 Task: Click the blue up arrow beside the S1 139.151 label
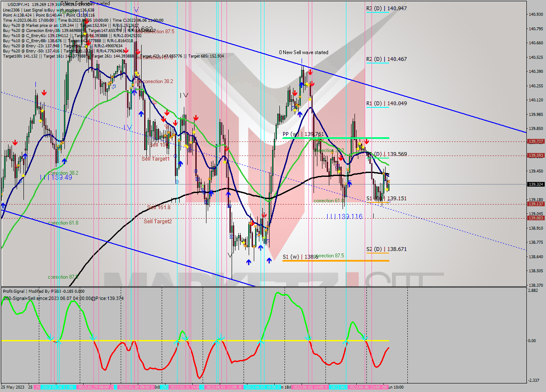click(x=350, y=184)
